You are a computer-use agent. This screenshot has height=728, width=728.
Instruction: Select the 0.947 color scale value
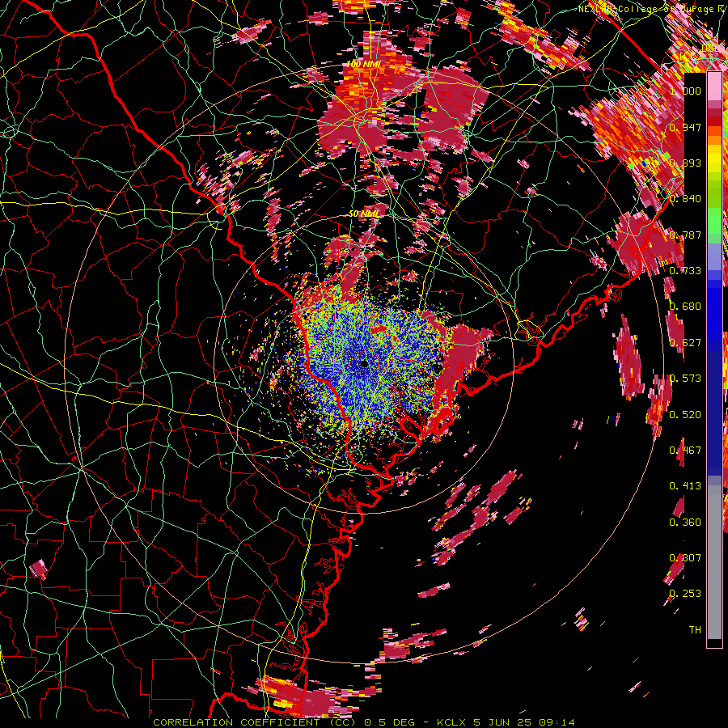pos(685,127)
